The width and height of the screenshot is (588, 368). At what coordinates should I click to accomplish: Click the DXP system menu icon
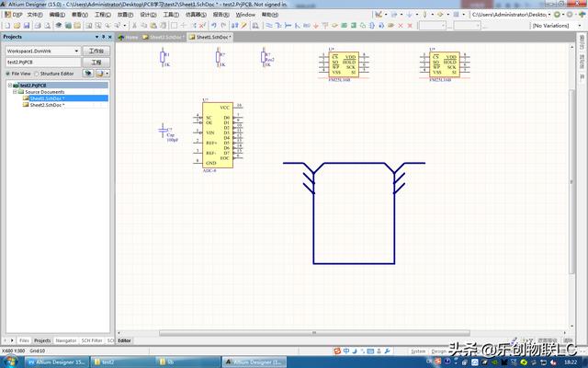[x=14, y=15]
